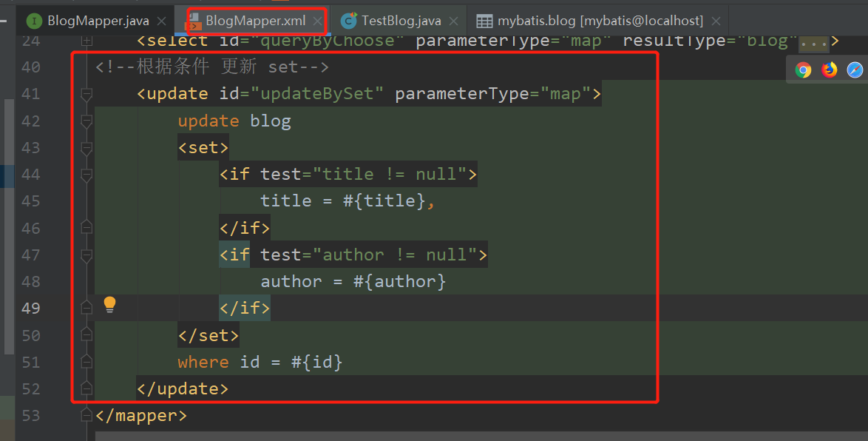Close the BlogMapper.xml tab
The image size is (868, 441).
(317, 21)
